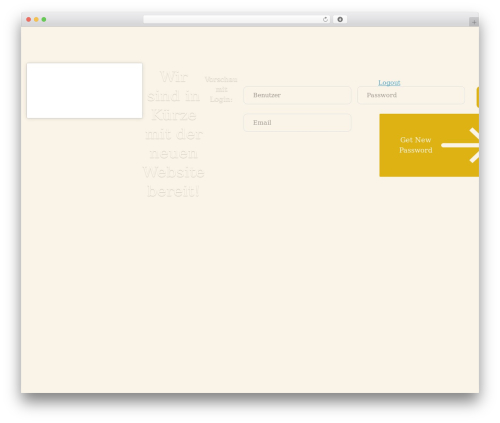Image resolution: width=500 pixels, height=423 pixels.
Task: Follow the Logout link
Action: 389,82
